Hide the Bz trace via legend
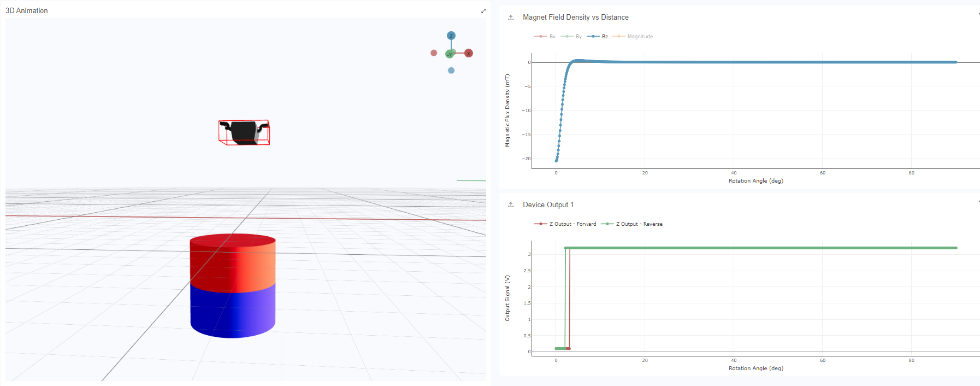 click(598, 37)
